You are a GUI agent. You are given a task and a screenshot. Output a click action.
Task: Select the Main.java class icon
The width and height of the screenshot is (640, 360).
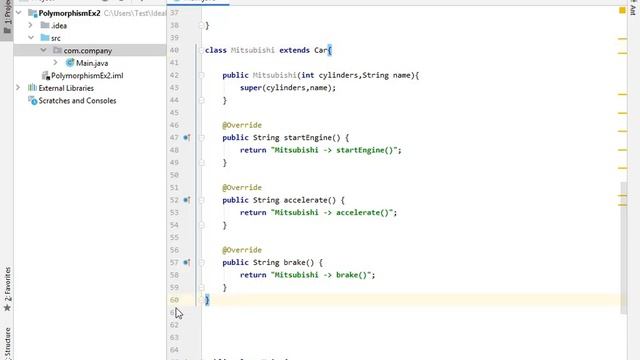pos(70,63)
